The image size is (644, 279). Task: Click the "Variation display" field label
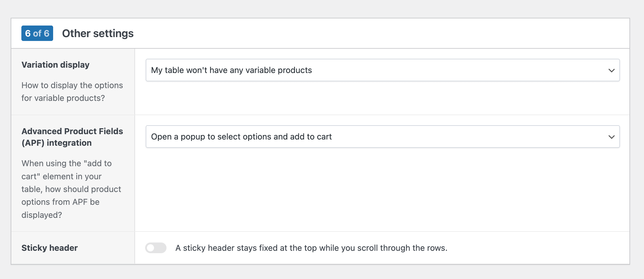tap(55, 65)
